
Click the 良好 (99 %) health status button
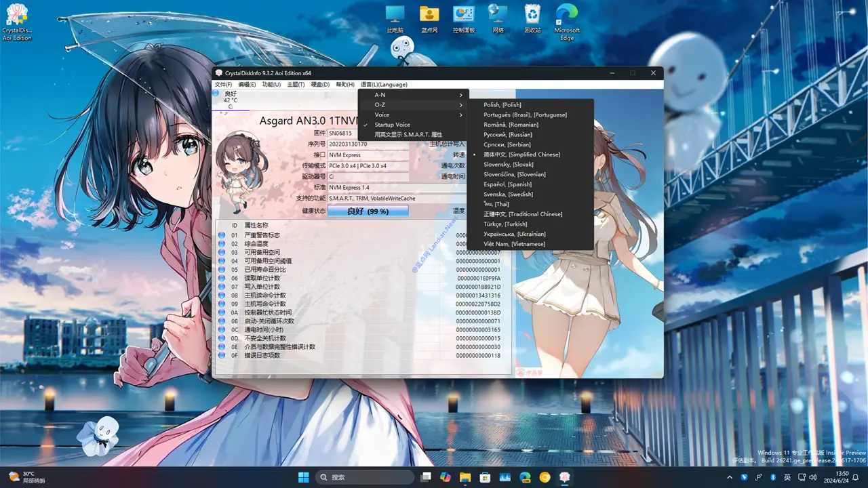pos(368,211)
